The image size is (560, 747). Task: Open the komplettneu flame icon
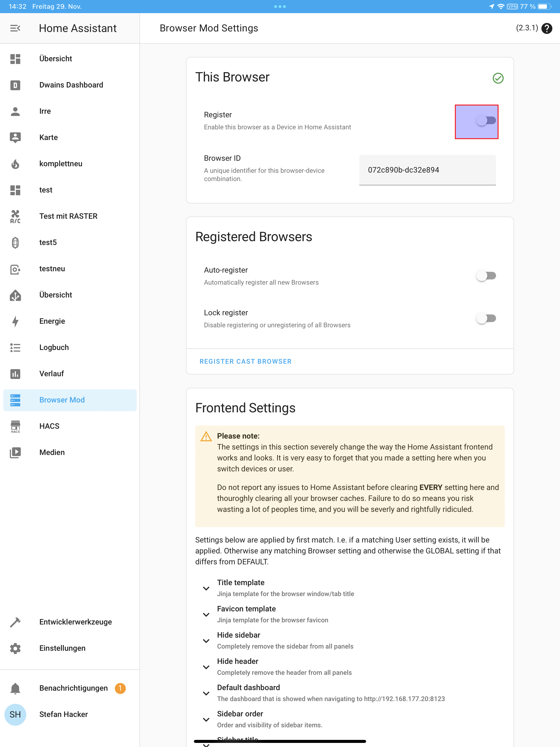tap(15, 164)
